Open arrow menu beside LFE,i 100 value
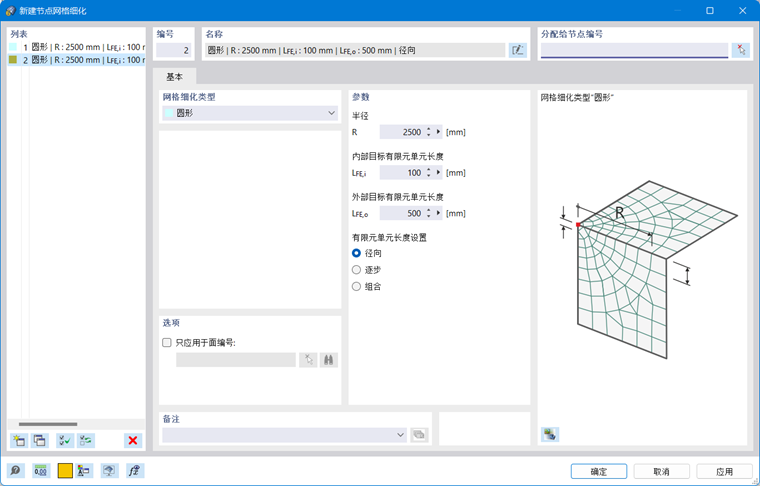The image size is (760, 486). 439,172
